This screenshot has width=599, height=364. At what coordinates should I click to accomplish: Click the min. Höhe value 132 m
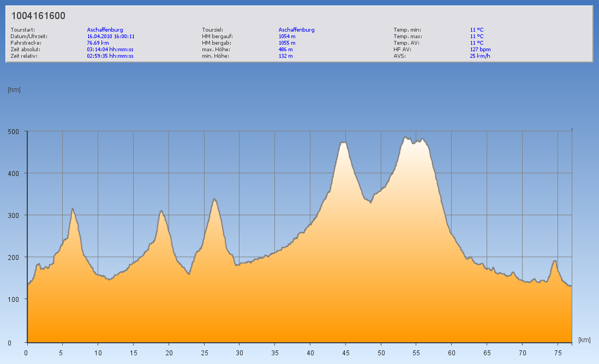click(x=285, y=56)
